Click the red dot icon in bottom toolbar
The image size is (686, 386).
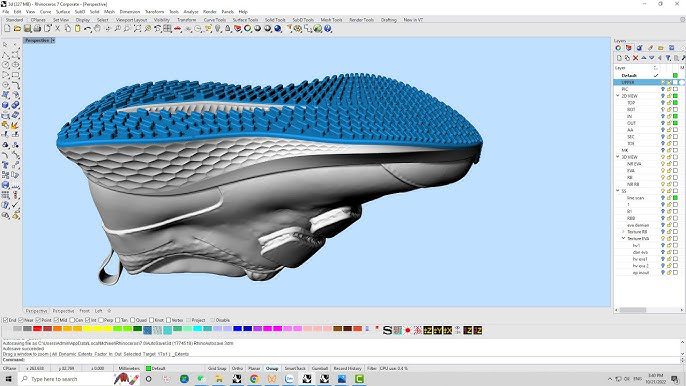tap(407, 330)
